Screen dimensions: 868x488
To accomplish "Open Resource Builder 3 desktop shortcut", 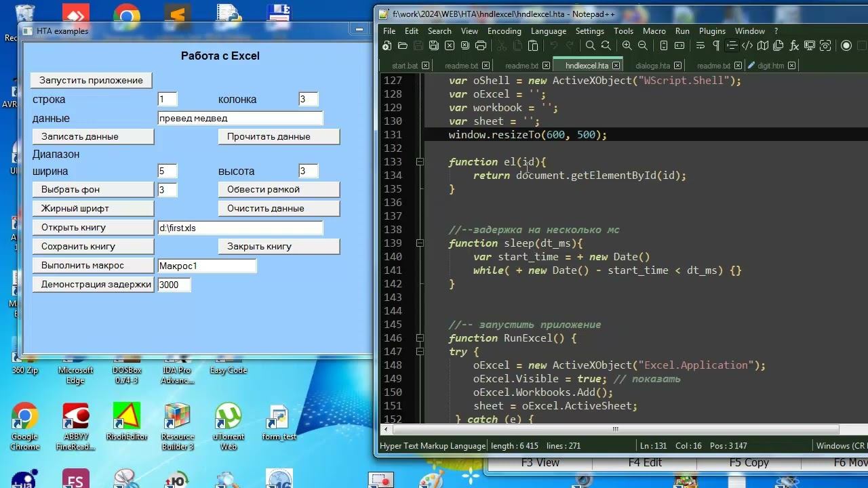I will [x=178, y=427].
